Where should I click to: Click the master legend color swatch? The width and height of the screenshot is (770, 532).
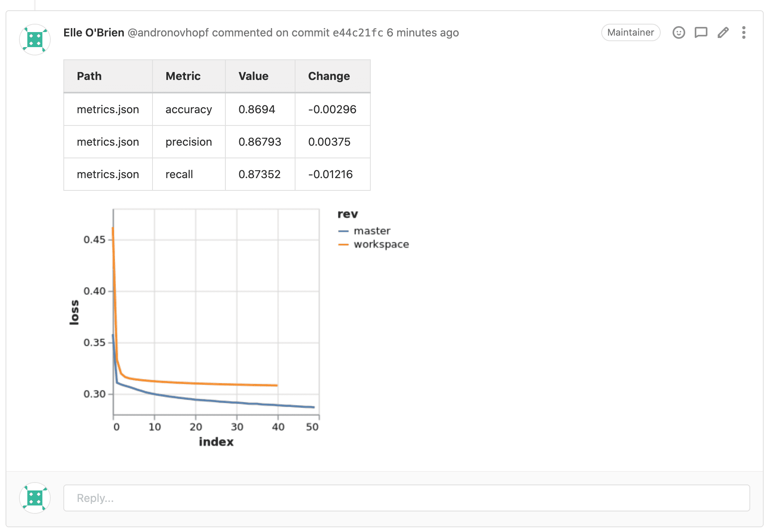pos(343,231)
